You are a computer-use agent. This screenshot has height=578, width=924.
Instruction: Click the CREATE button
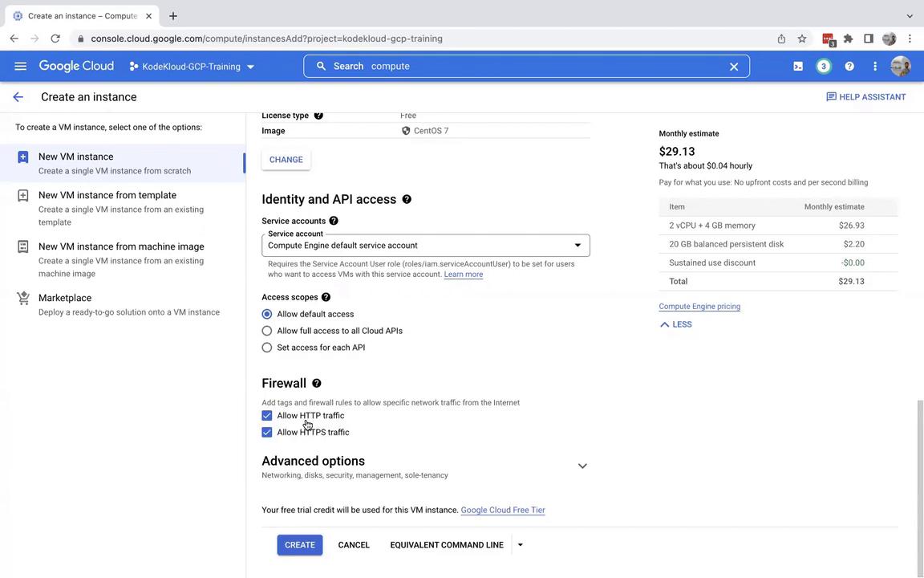pyautogui.click(x=299, y=545)
